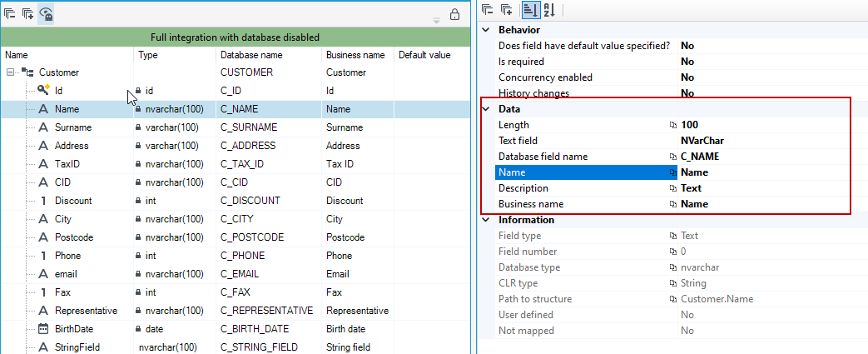The width and height of the screenshot is (868, 354).
Task: Collapse the Behavior section
Action: (x=486, y=30)
